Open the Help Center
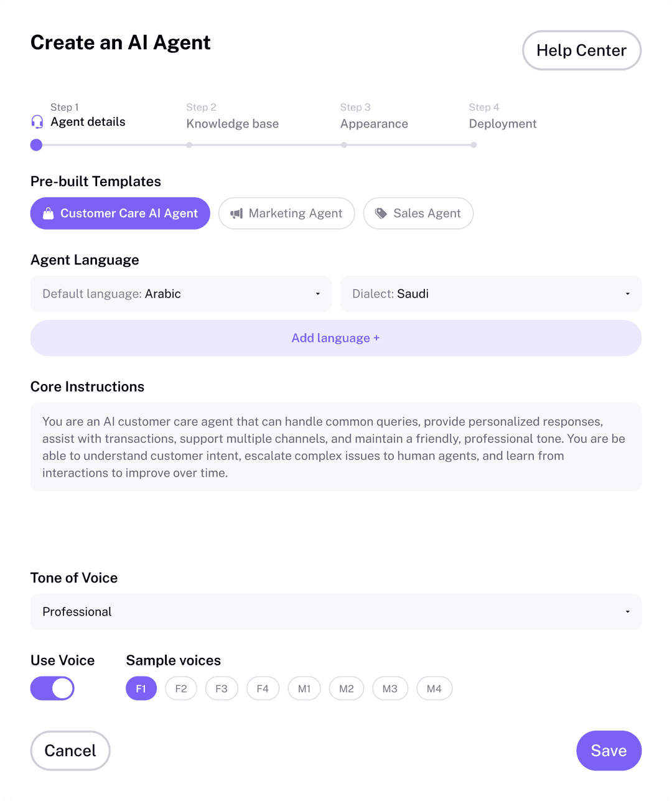 pyautogui.click(x=581, y=50)
